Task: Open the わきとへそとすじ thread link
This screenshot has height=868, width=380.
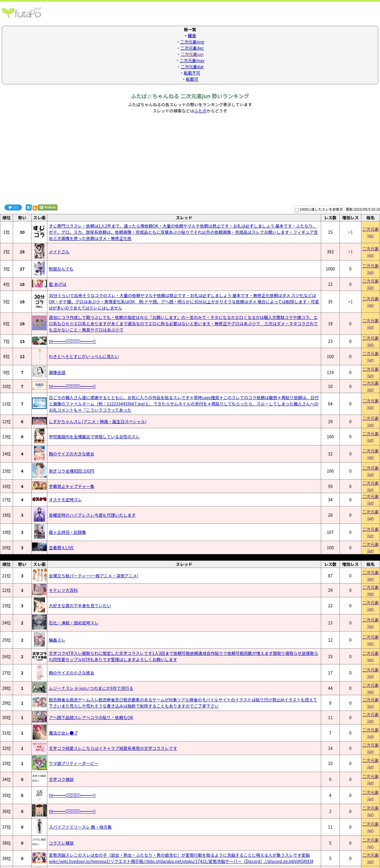Action: click(x=84, y=357)
